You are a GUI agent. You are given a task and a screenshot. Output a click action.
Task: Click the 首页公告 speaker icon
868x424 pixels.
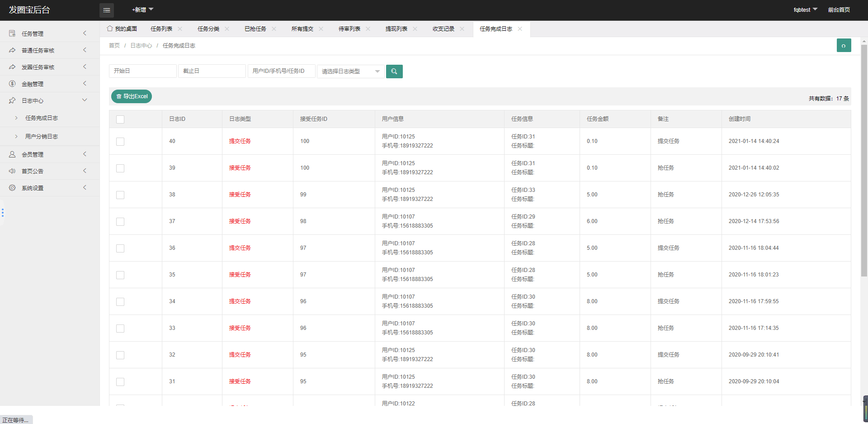click(x=12, y=171)
